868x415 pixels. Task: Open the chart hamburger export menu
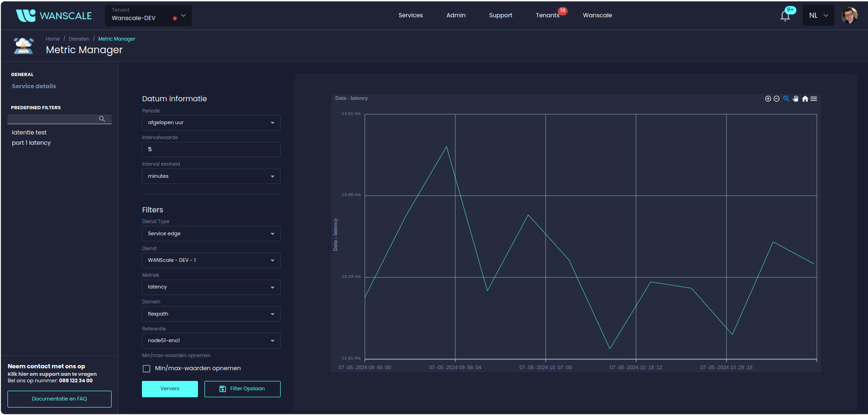pos(814,98)
